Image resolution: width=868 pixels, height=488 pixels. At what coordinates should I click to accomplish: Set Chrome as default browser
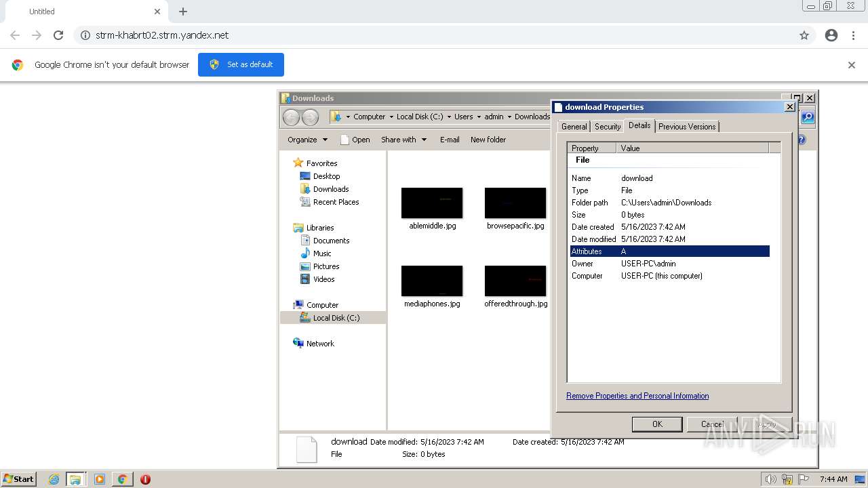point(241,64)
